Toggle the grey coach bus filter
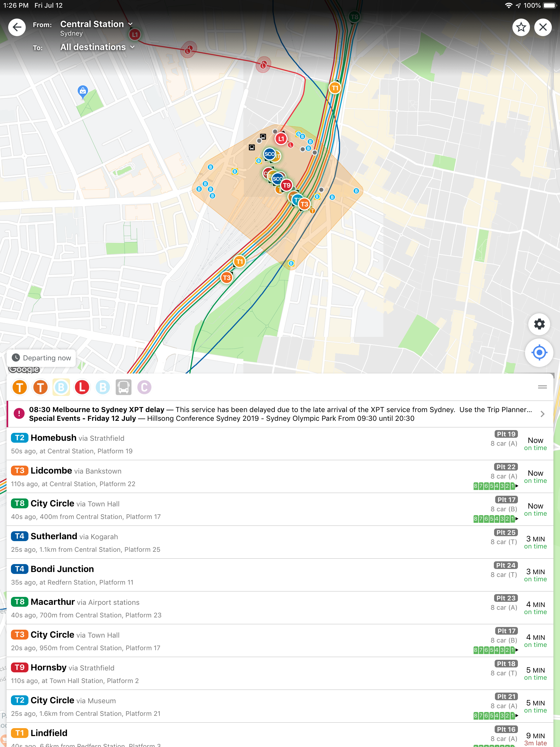Image resolution: width=560 pixels, height=747 pixels. (123, 387)
